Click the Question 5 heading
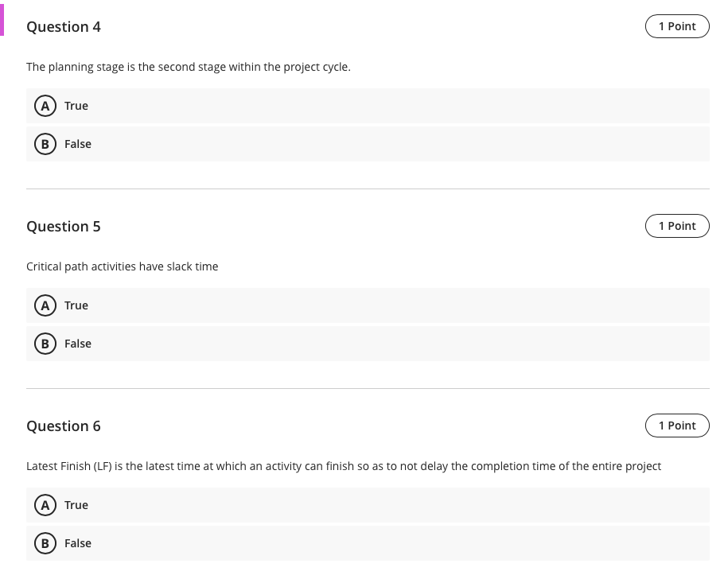 click(x=64, y=226)
